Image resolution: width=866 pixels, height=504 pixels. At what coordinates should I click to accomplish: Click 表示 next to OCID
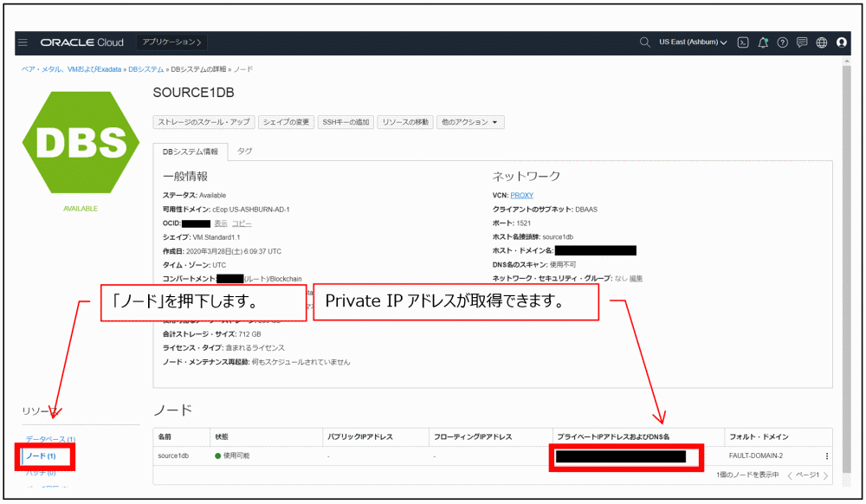click(221, 223)
